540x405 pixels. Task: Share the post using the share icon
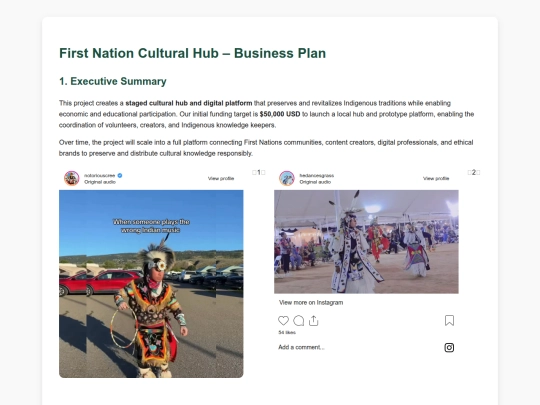click(x=313, y=321)
